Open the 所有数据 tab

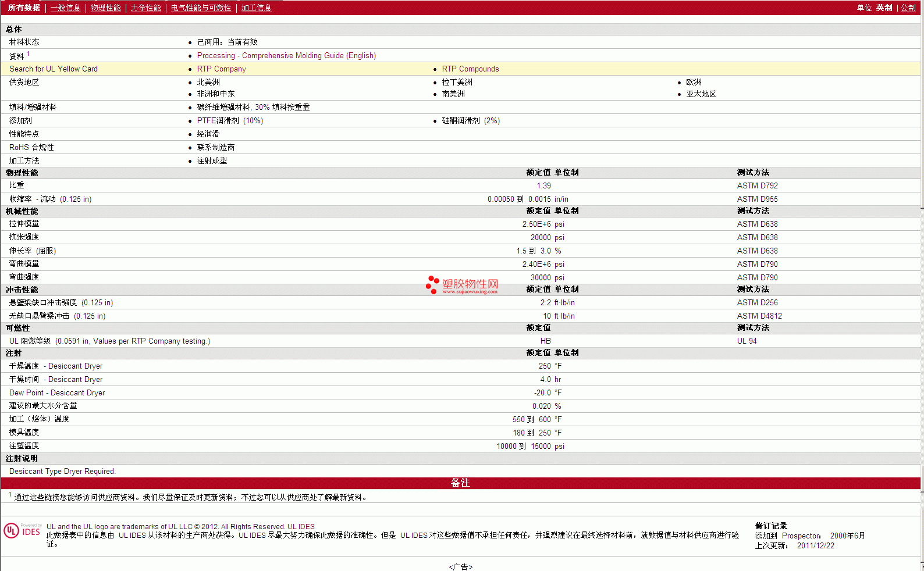(x=24, y=8)
